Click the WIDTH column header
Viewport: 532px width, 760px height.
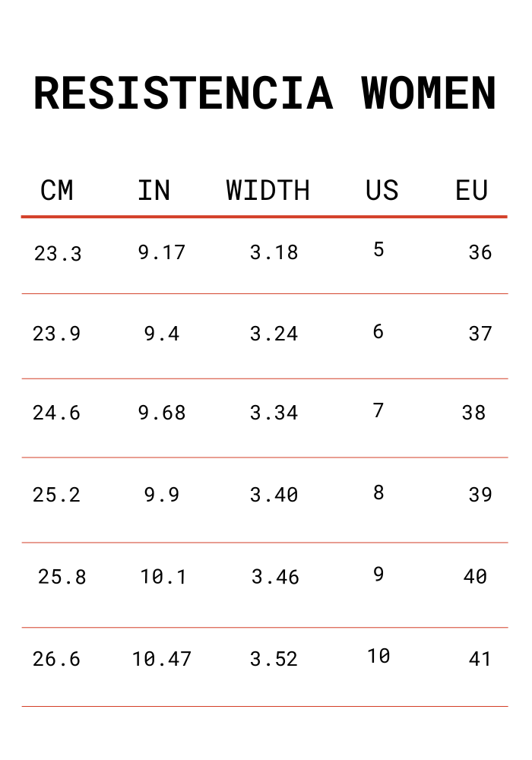pos(268,190)
